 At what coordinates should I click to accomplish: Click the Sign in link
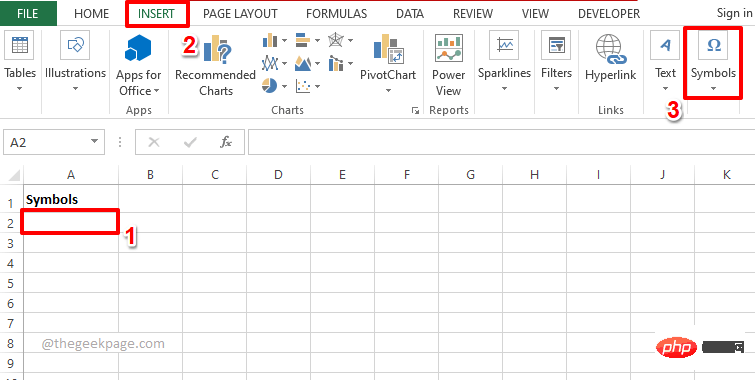[734, 13]
